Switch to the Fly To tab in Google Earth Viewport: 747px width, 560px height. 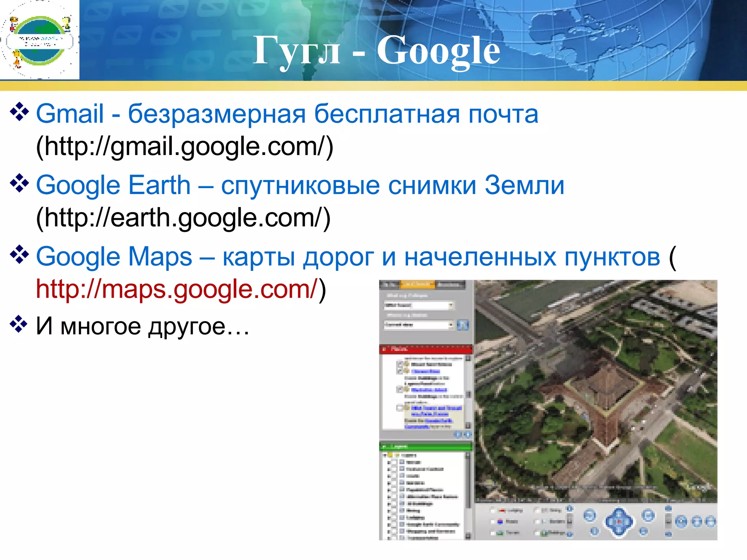tap(390, 285)
